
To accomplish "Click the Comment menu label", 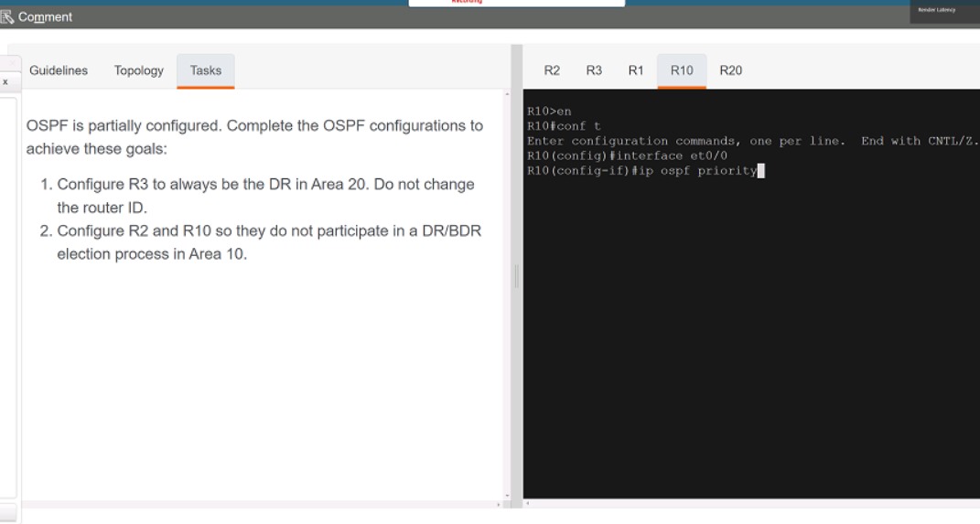I will 45,17.
